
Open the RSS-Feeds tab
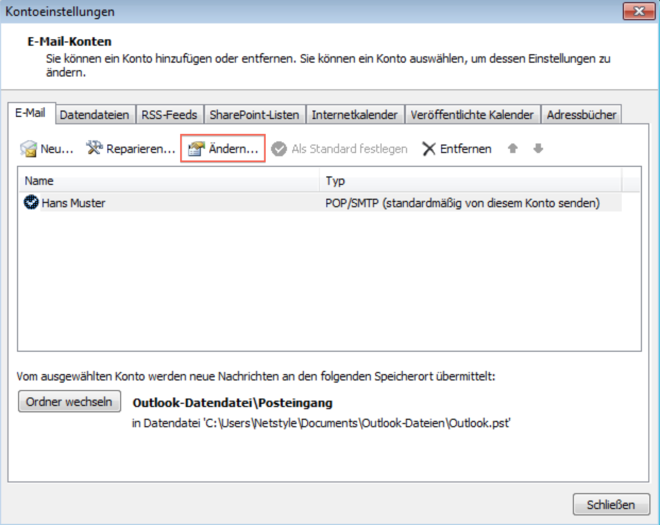[170, 115]
